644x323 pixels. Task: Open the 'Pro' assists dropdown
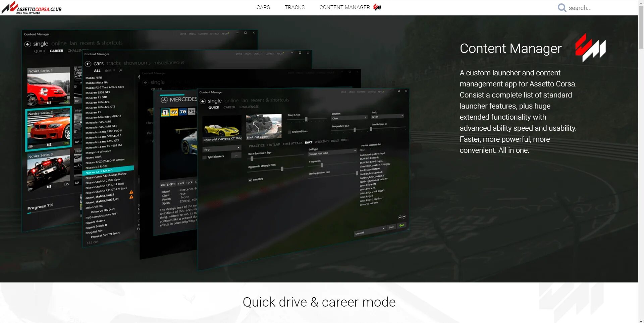[222, 149]
